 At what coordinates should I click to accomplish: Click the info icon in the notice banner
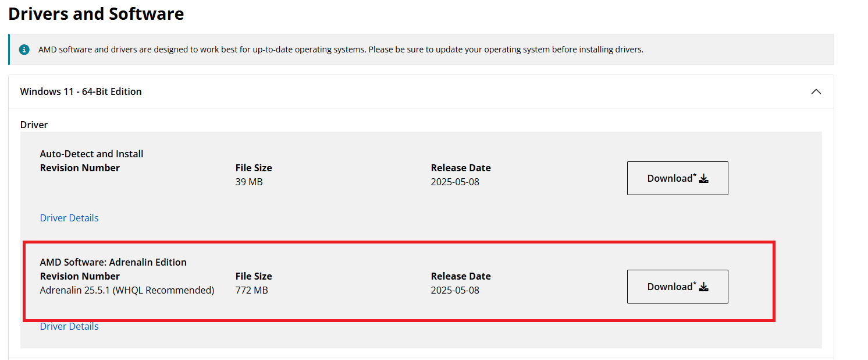click(x=24, y=50)
